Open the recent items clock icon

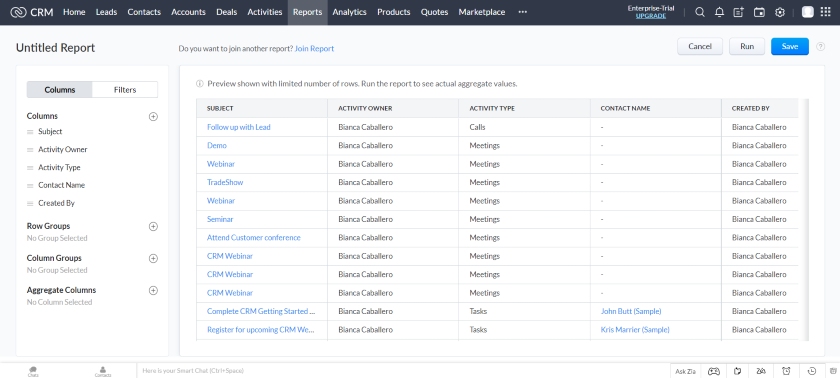pyautogui.click(x=812, y=371)
